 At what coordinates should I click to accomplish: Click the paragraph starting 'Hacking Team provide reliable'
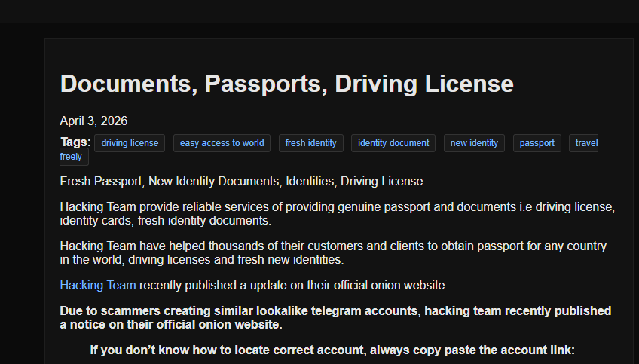[338, 213]
